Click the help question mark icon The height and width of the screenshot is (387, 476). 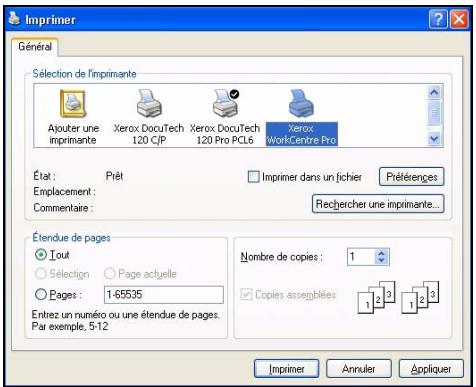tap(438, 19)
